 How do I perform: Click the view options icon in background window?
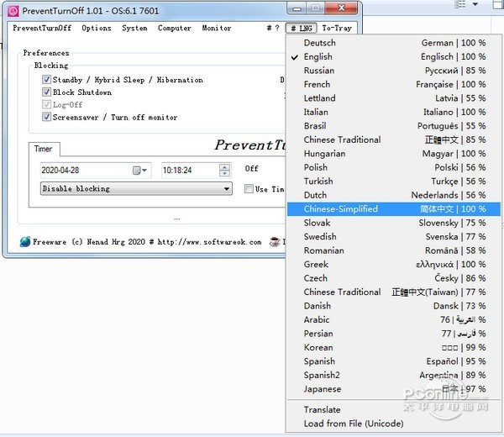click(459, 4)
